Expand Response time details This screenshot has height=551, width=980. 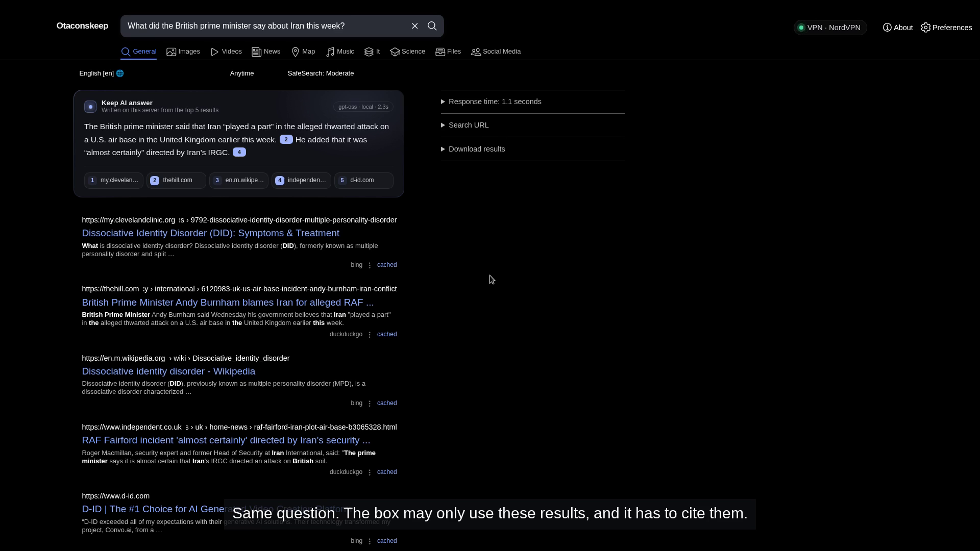[x=532, y=102]
